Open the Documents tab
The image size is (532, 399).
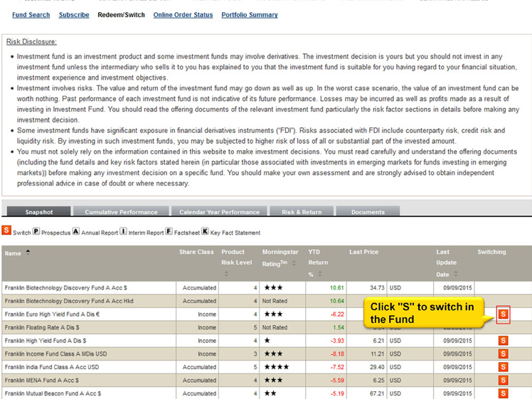[368, 211]
